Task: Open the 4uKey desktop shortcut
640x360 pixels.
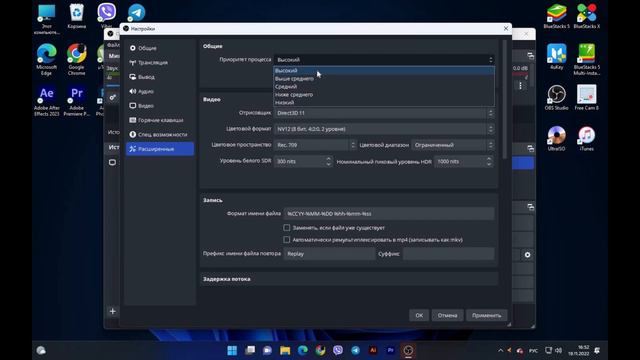Action: [x=556, y=57]
